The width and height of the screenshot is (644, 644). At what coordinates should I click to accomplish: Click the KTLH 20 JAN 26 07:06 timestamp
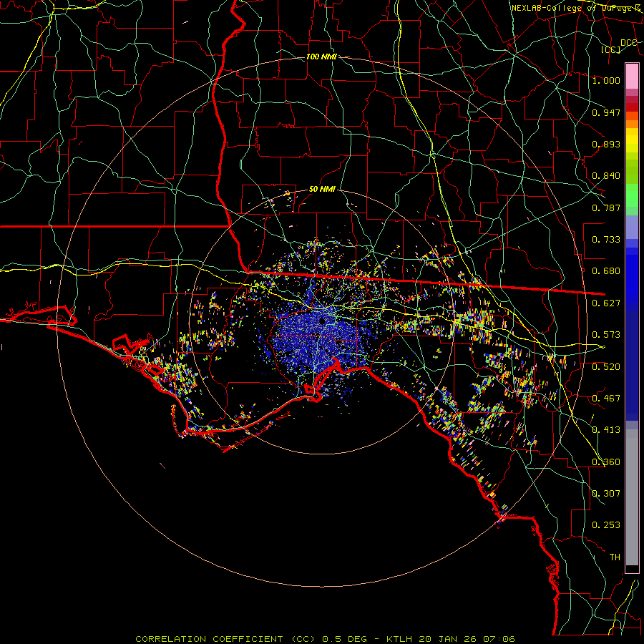click(451, 639)
